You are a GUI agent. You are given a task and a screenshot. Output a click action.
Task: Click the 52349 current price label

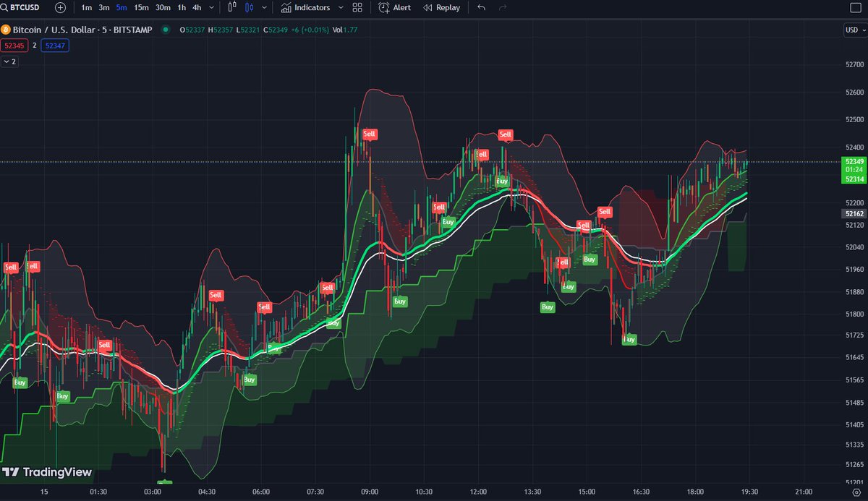point(854,161)
